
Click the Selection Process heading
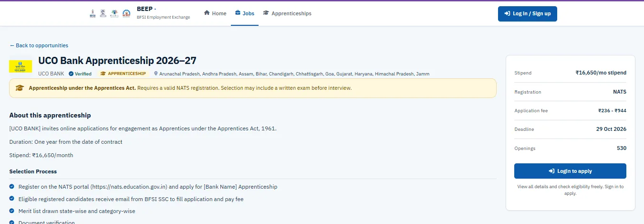33,171
